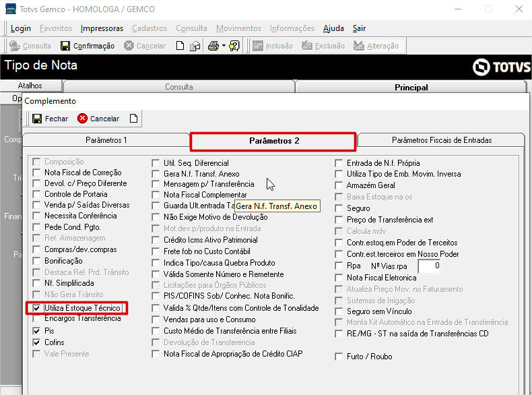532x395 pixels.
Task: Uncheck the Pis checkbox
Action: [x=36, y=331]
